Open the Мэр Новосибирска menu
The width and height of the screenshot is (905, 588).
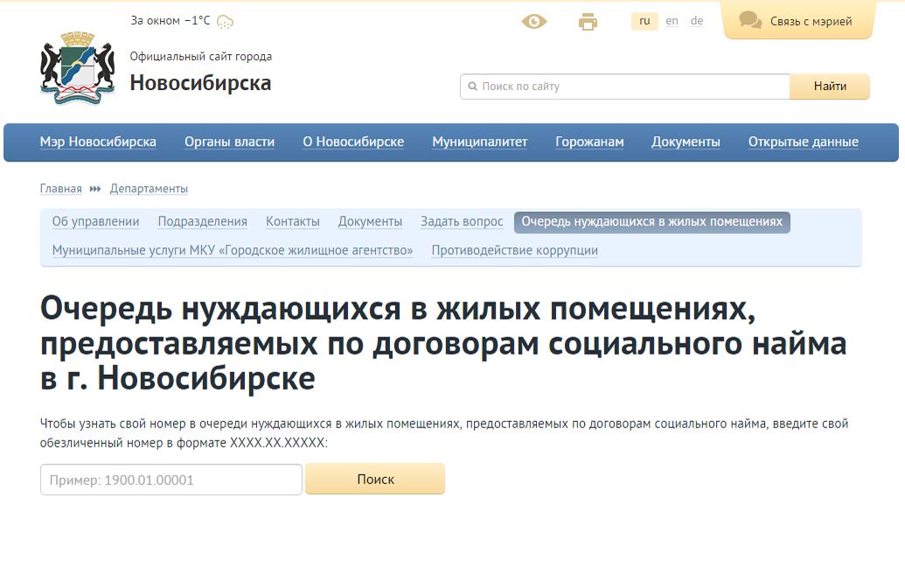[x=98, y=142]
